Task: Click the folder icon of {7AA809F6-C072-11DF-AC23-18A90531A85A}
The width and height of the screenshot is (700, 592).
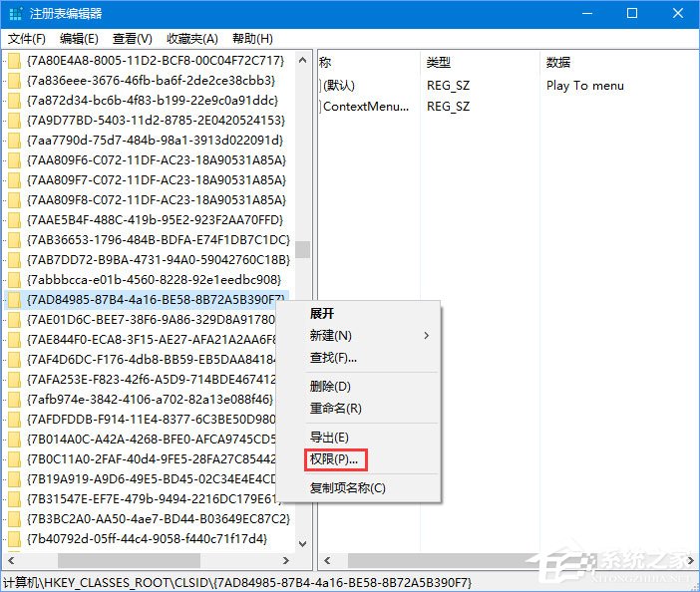Action: 14,160
